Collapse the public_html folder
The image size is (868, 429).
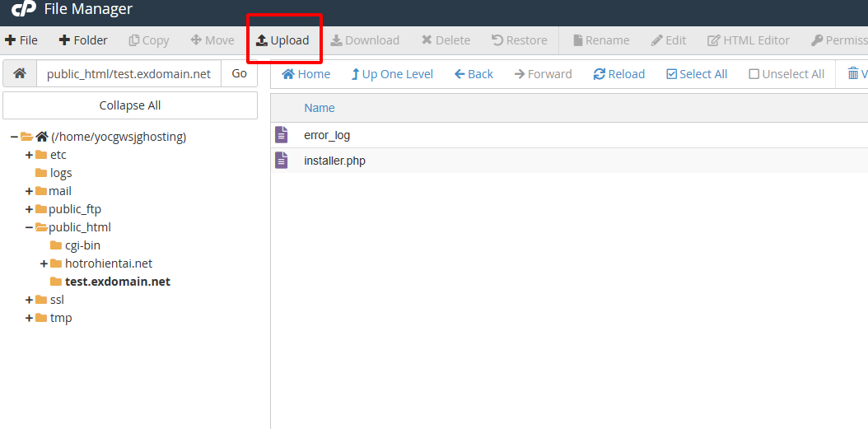click(30, 227)
